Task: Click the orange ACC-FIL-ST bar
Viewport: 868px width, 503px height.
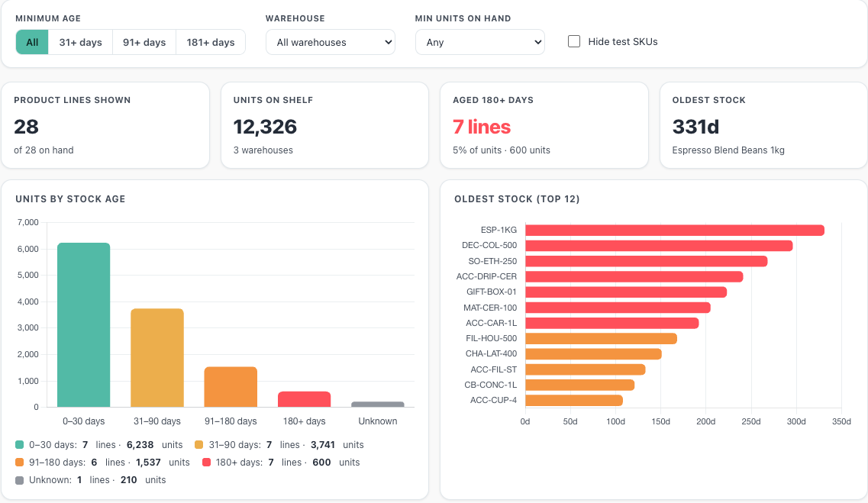Action: coord(585,369)
